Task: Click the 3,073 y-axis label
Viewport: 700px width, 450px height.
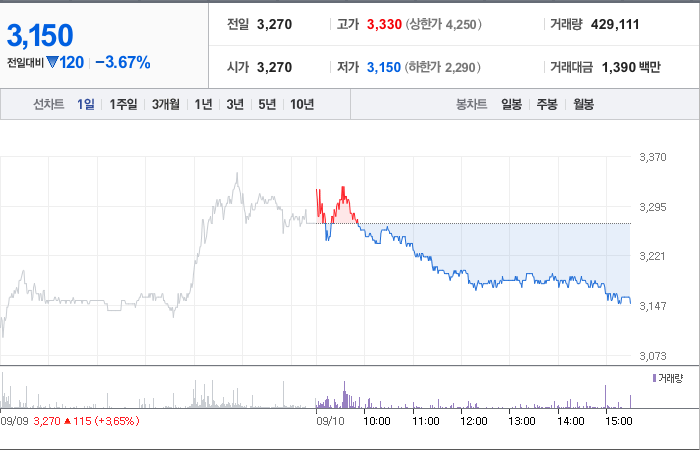Action: pos(653,356)
